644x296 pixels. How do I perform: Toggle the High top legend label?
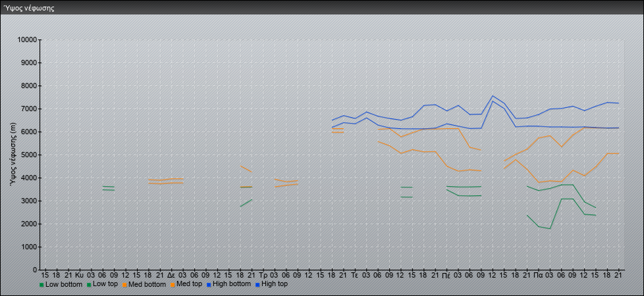[275, 284]
